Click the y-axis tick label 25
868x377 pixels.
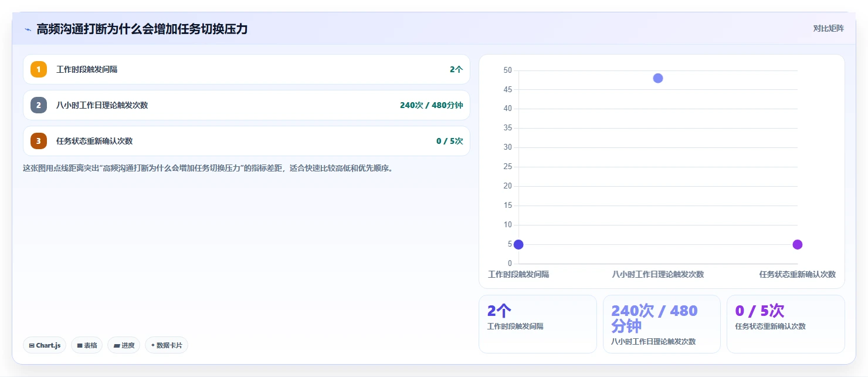[507, 167]
